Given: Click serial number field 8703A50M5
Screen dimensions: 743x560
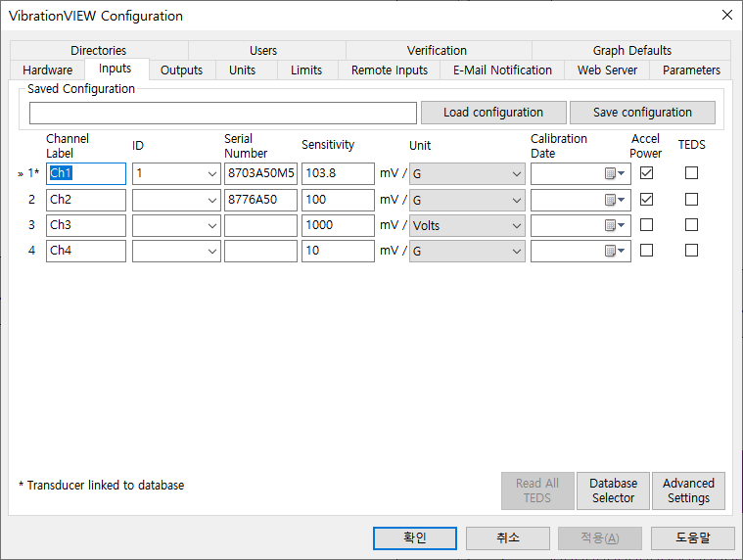Looking at the screenshot, I should [x=260, y=173].
